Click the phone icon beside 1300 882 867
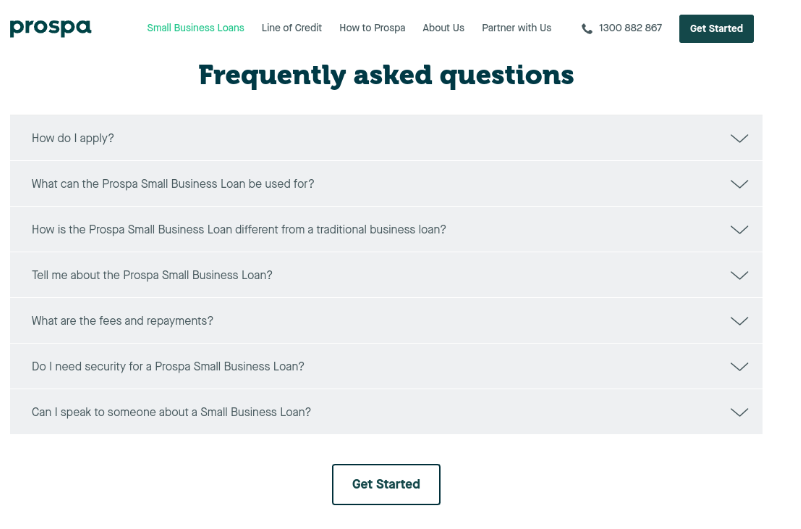Screen dimensions: 801x529 587,29
